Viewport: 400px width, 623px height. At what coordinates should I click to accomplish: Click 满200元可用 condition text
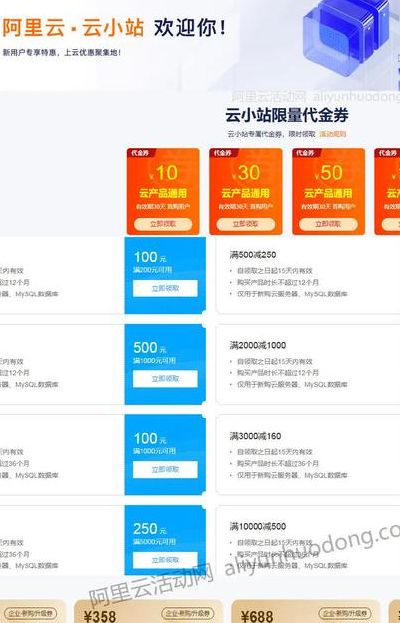pyautogui.click(x=153, y=270)
